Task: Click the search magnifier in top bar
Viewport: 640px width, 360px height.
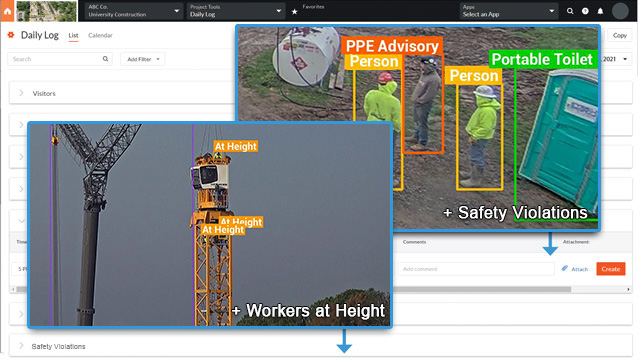Action: click(570, 11)
